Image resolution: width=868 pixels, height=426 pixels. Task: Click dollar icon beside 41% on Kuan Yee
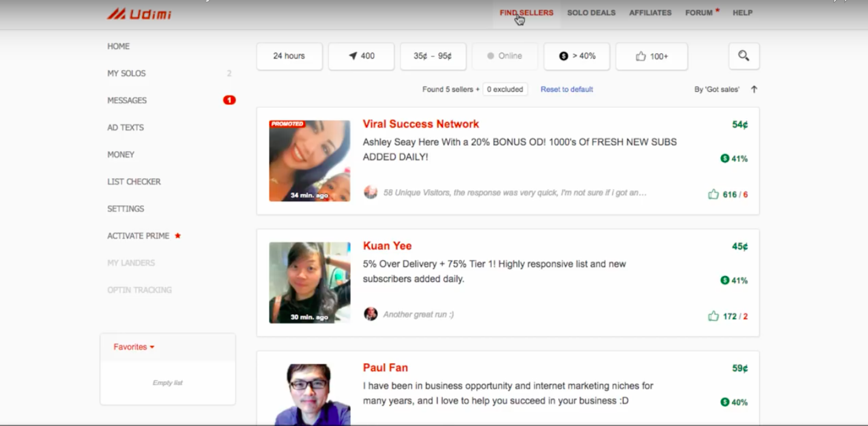pyautogui.click(x=725, y=280)
